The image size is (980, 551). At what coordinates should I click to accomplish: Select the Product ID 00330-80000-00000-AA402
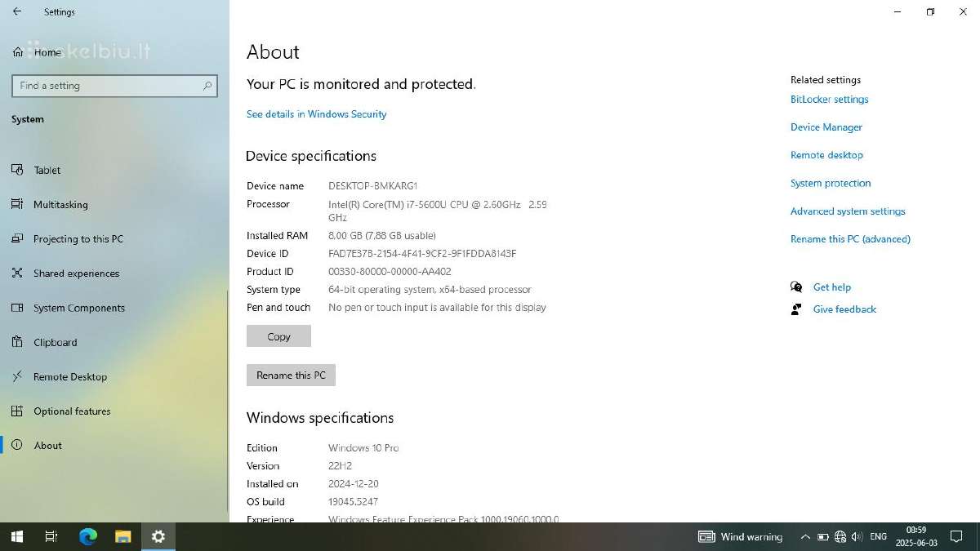point(390,272)
